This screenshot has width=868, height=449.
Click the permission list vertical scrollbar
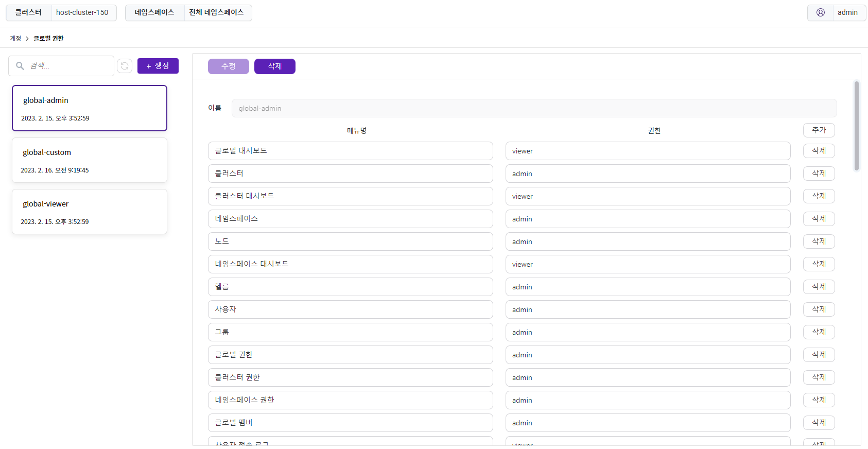857,126
